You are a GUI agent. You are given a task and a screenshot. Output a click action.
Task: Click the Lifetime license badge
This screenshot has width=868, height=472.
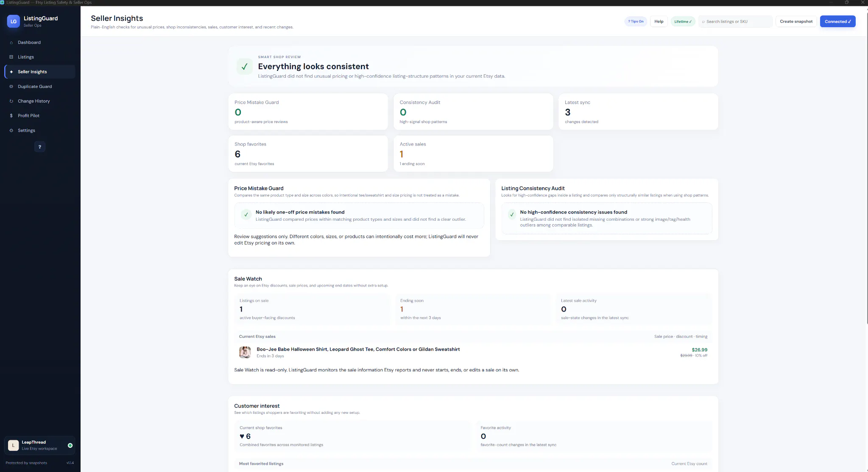pyautogui.click(x=683, y=22)
